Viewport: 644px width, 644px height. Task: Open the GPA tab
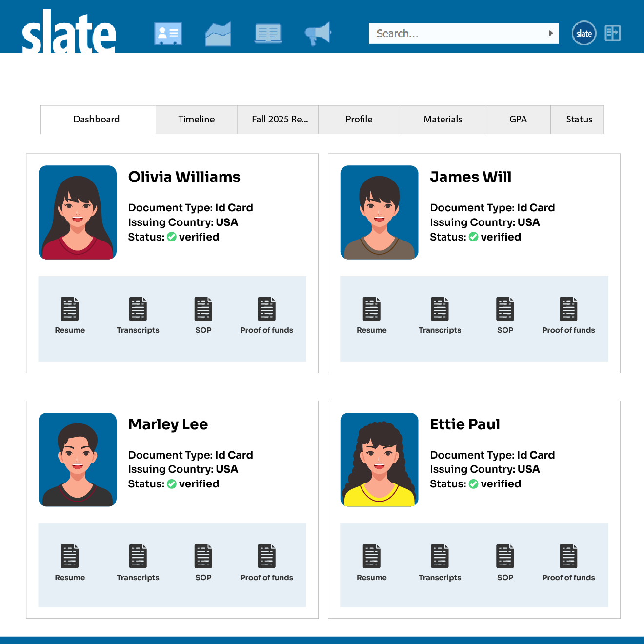pos(518,120)
